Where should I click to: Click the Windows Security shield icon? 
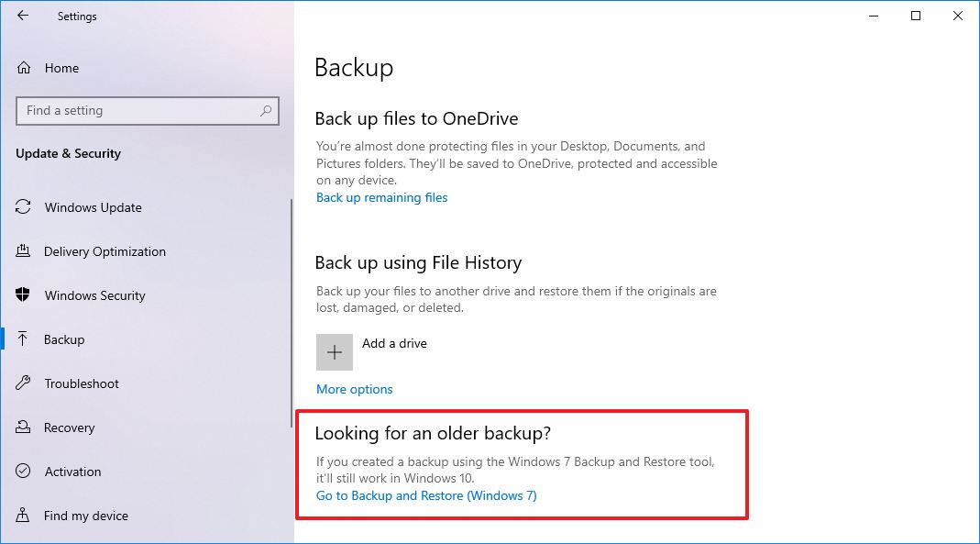coord(24,295)
